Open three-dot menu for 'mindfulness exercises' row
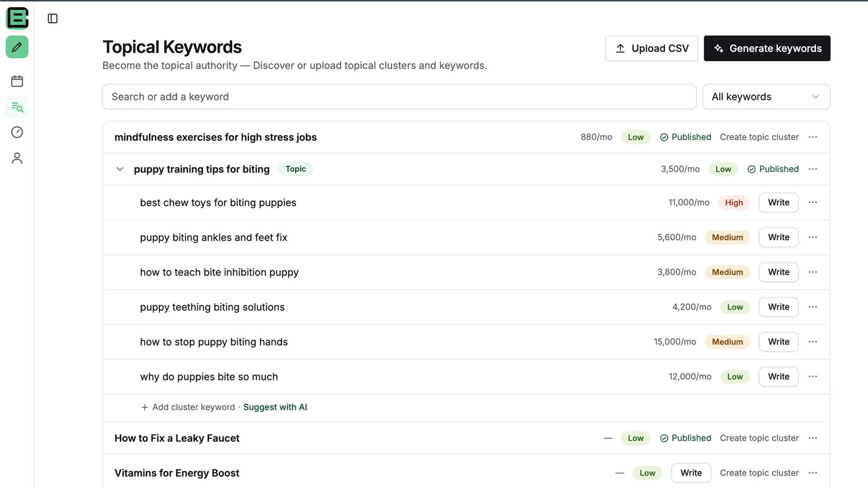The image size is (868, 488). 813,137
